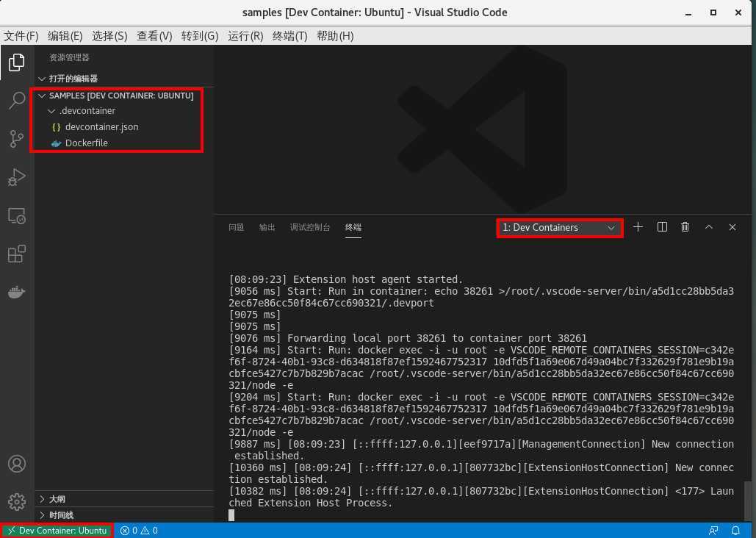Open devcontainer.json file
The width and height of the screenshot is (756, 538).
[124, 127]
